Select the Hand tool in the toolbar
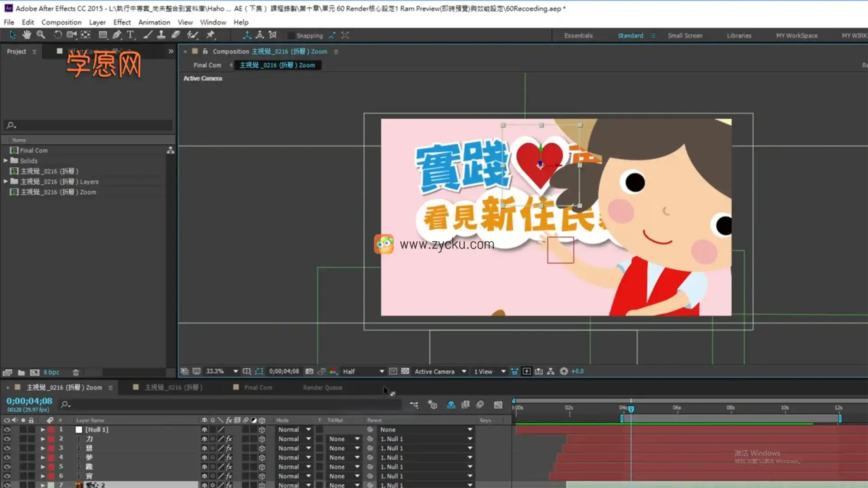868x488 pixels. 27,34
